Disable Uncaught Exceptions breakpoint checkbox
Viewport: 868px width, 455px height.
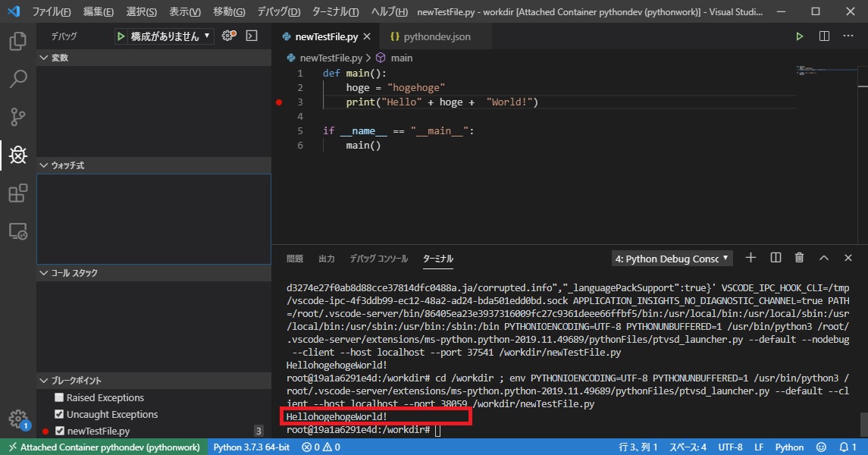(59, 414)
